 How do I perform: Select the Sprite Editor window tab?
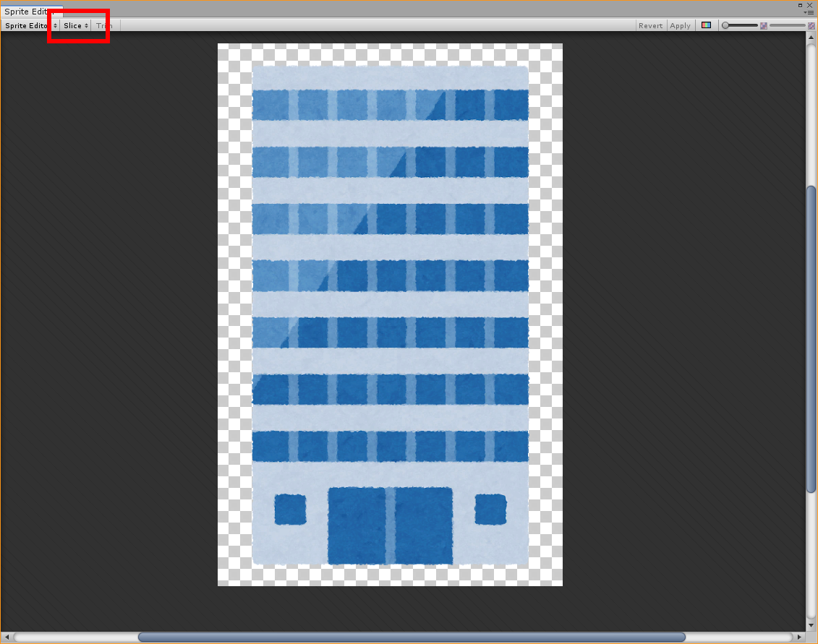point(31,12)
